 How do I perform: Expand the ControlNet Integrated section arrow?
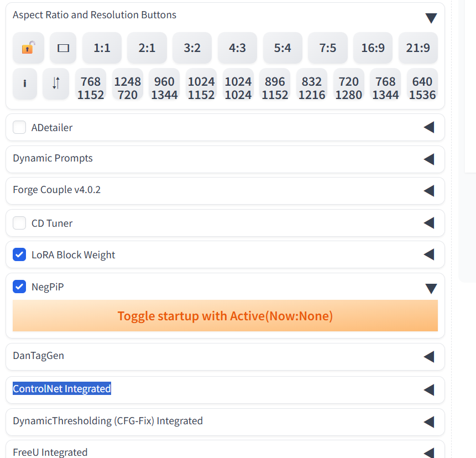429,390
